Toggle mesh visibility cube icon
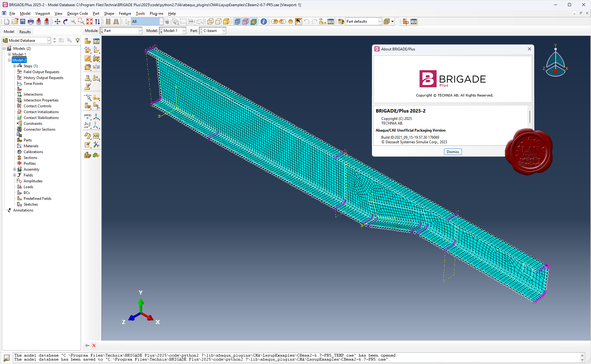This screenshot has height=364, width=591. point(237,22)
